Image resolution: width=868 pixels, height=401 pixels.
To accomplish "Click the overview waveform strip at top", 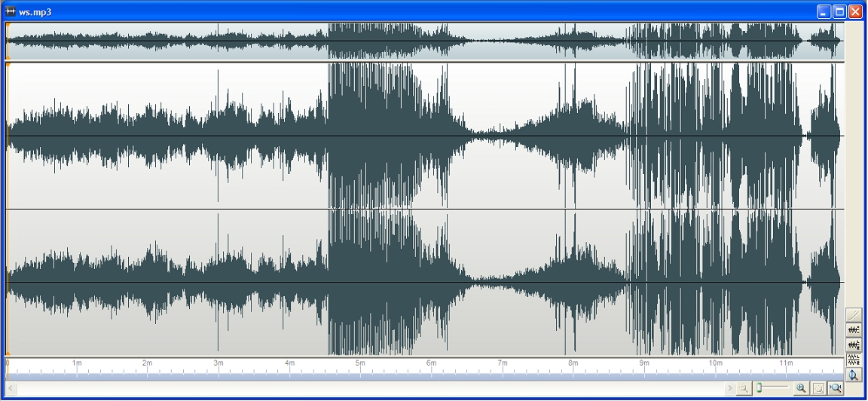I will (425, 41).
